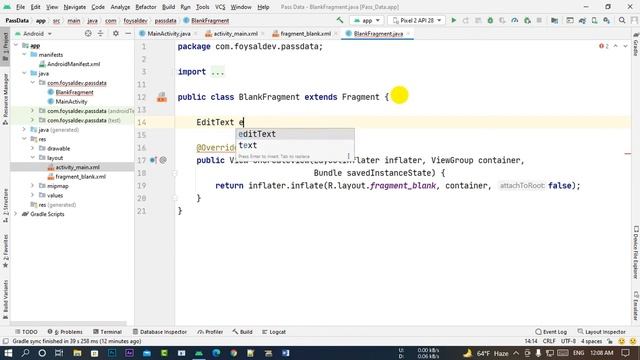Click the related XML gutter icon line 12

click(162, 97)
